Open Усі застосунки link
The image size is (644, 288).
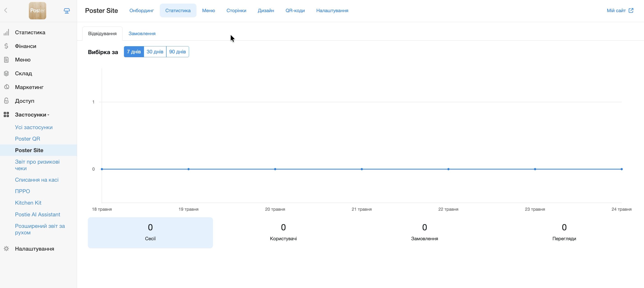[x=34, y=127]
